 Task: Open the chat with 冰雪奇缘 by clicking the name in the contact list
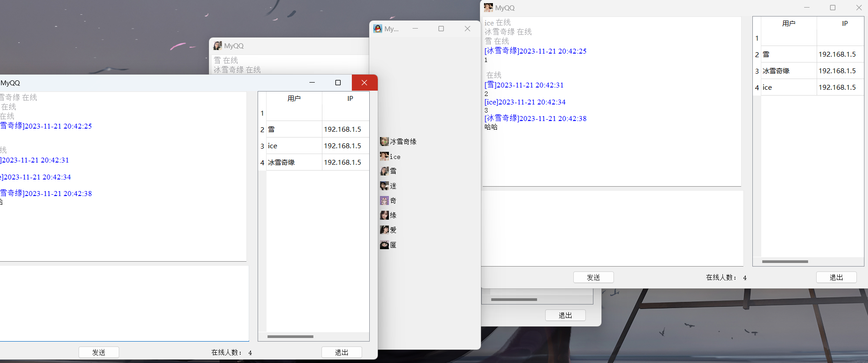[403, 142]
